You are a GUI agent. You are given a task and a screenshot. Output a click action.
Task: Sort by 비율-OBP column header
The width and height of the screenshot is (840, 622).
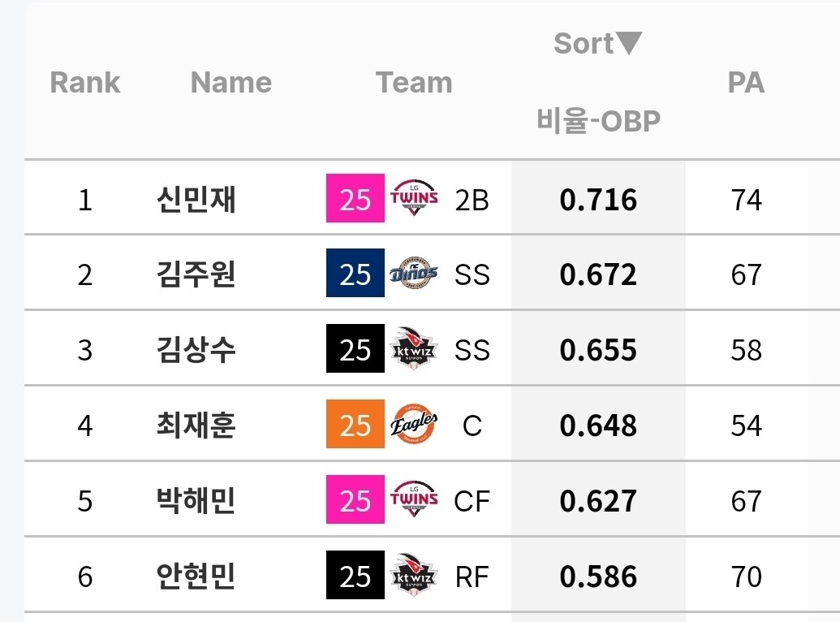click(598, 121)
